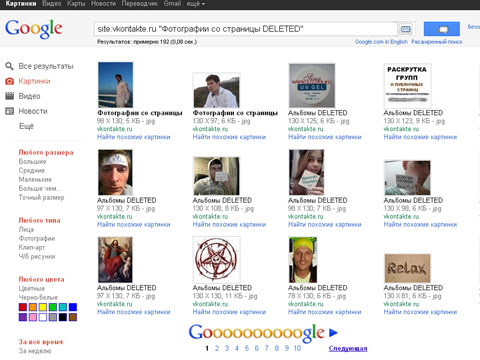Viewport: 480px width, 360px height.
Task: Filter by Лица image type
Action: (26, 229)
